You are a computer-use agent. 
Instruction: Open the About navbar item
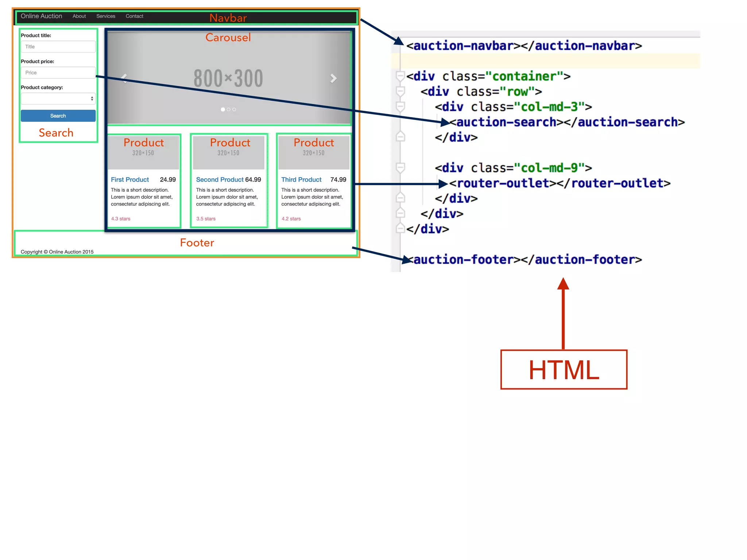[x=79, y=16]
